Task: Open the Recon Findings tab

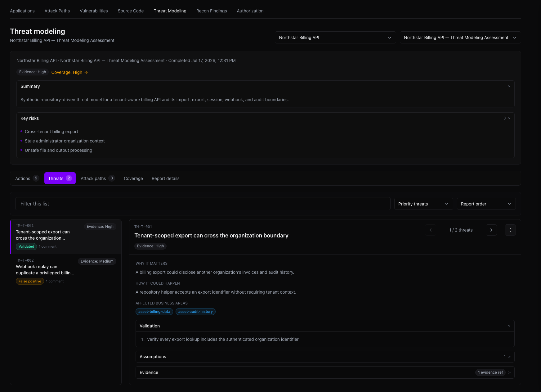Action: [x=212, y=11]
